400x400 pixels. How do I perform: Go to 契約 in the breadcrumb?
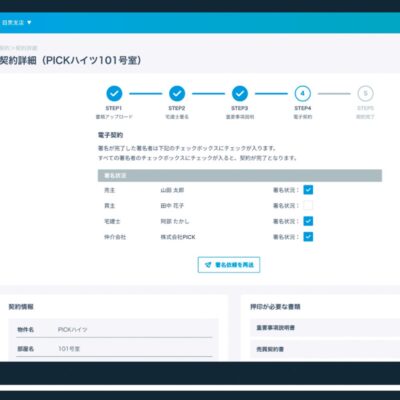click(x=4, y=48)
